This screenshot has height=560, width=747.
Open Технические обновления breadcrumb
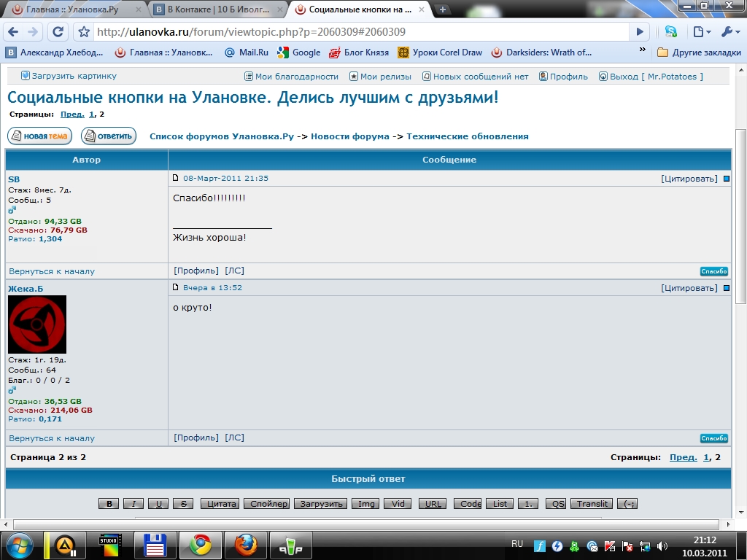tap(468, 136)
